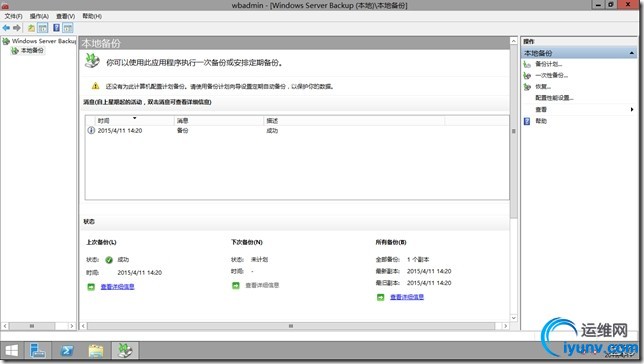The image size is (644, 364).
Task: Click the green arrow icon under 上次备份
Action: pyautogui.click(x=91, y=287)
